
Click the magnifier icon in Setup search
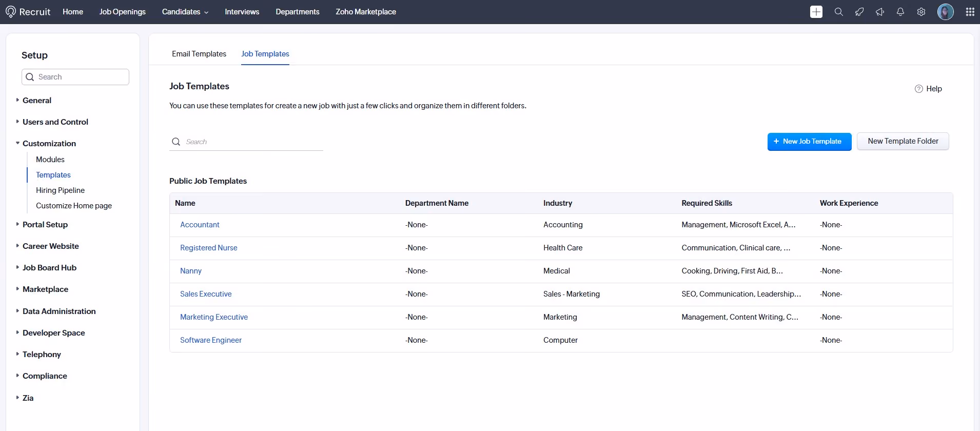(30, 77)
